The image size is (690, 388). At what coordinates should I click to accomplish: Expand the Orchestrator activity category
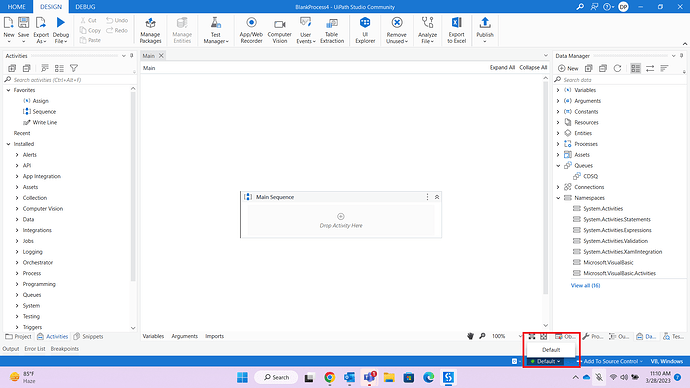click(x=17, y=263)
